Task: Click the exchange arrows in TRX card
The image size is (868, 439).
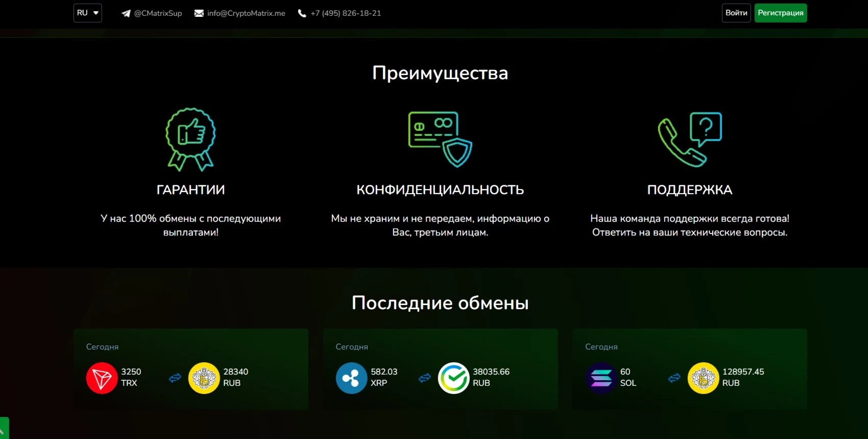Action: click(x=175, y=378)
